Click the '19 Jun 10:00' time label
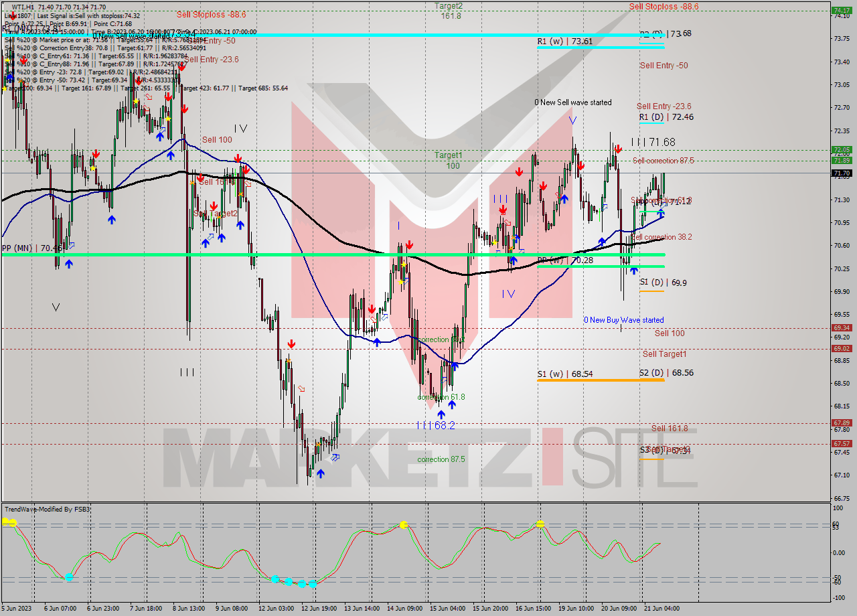This screenshot has width=857, height=616. 576,608
